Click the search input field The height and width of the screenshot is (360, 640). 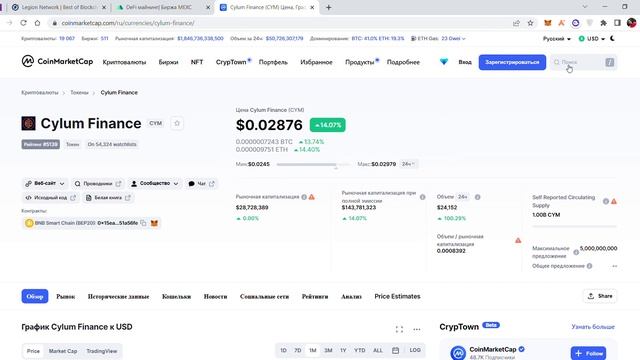coord(584,62)
